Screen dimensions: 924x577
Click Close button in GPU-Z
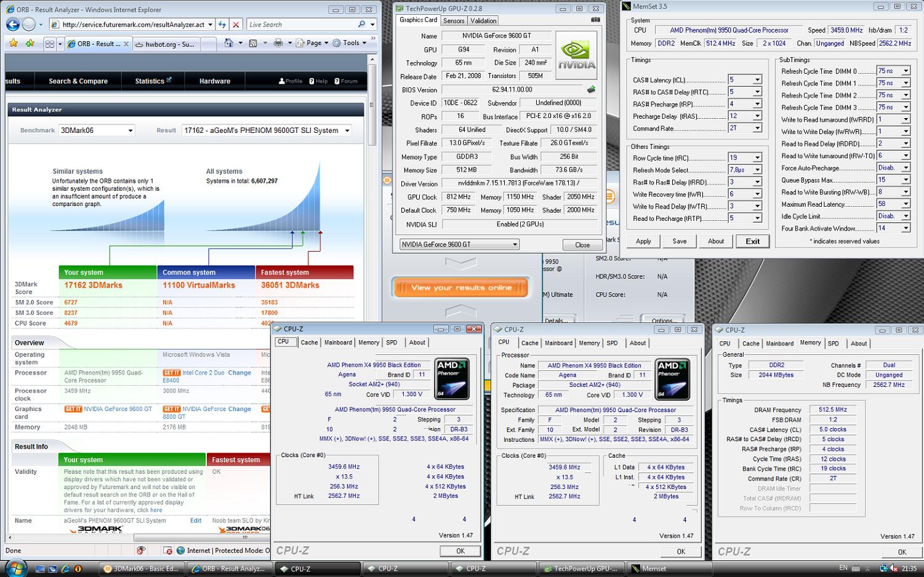(582, 245)
